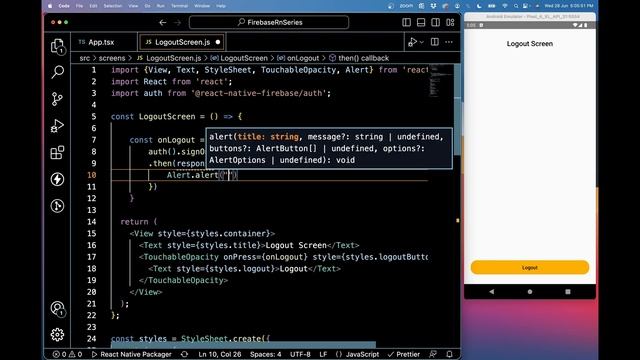Click the unsaved dot on LogoutScreen.js tab
640x360 pixels.
click(218, 42)
